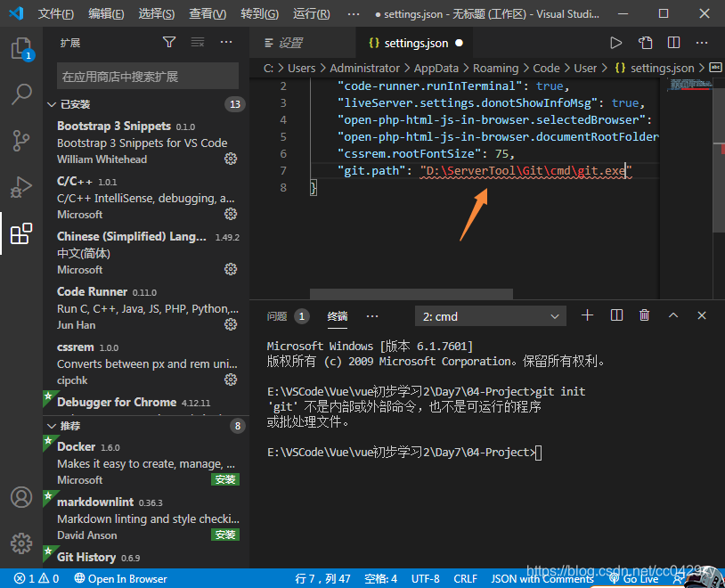Select the 终端 terminal panel tab
725x588 pixels.
(x=338, y=316)
